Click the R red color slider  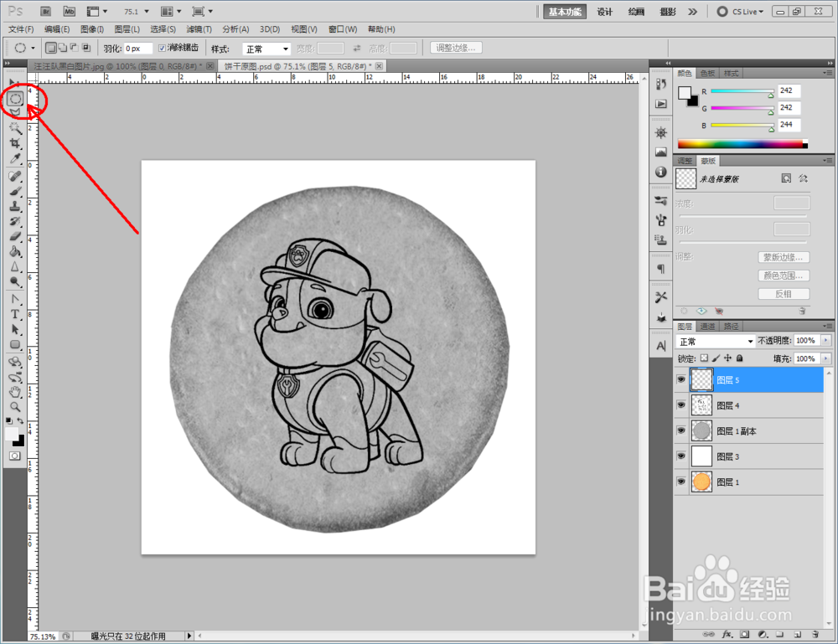point(742,91)
